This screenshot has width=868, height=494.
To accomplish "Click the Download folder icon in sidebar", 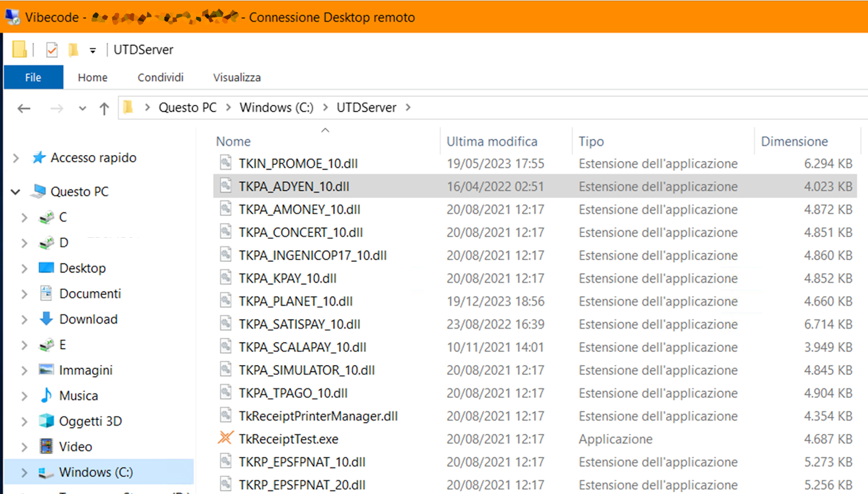I will tap(46, 319).
